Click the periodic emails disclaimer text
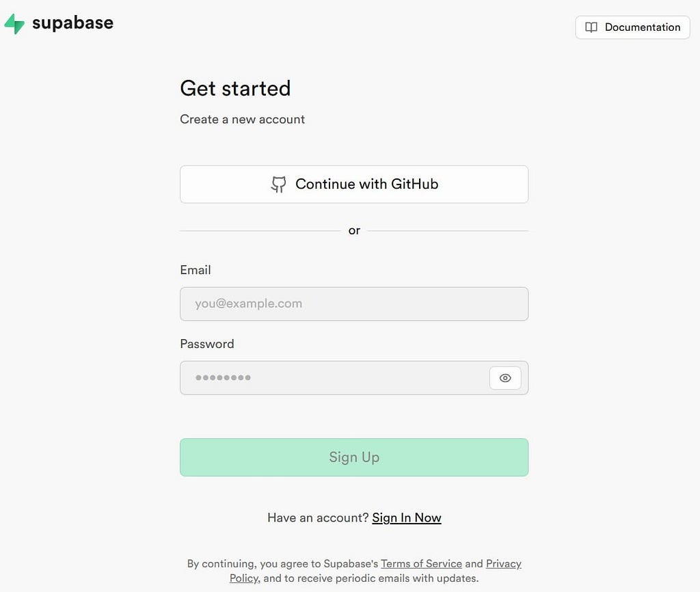 [x=371, y=578]
